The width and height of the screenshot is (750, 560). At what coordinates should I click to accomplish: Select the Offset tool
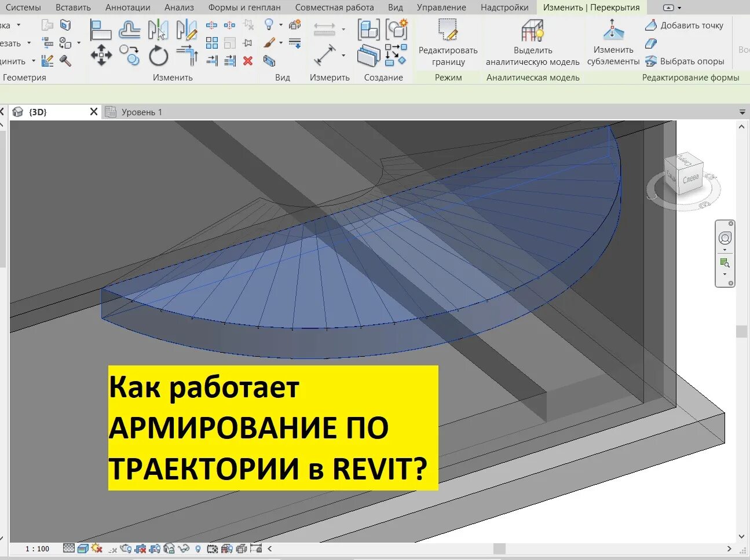pos(130,30)
